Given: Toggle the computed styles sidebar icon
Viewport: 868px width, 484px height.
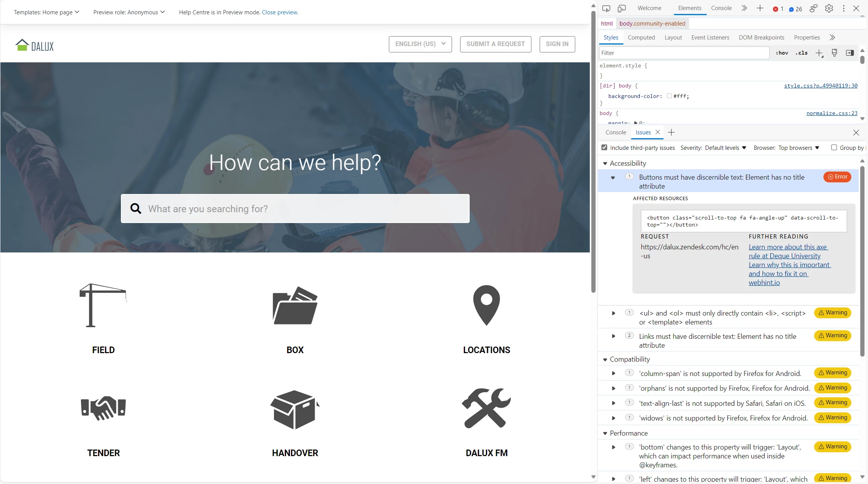Looking at the screenshot, I should point(850,53).
